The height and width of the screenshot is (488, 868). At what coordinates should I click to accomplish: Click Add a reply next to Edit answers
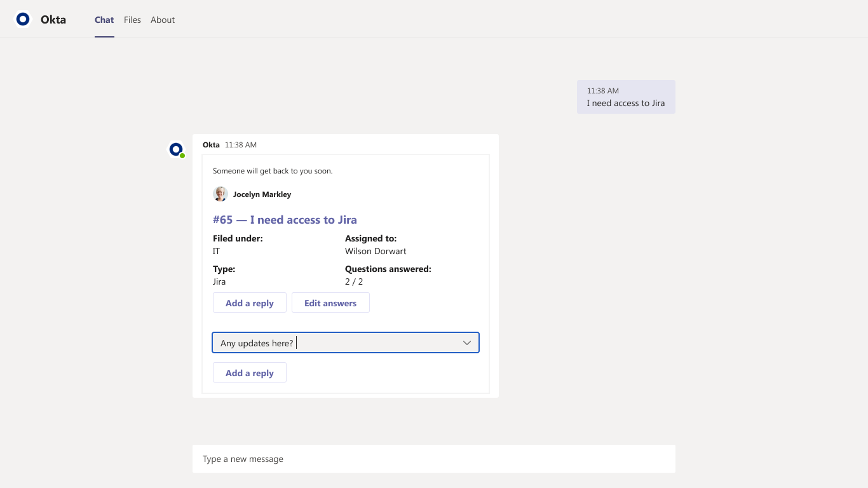click(249, 303)
